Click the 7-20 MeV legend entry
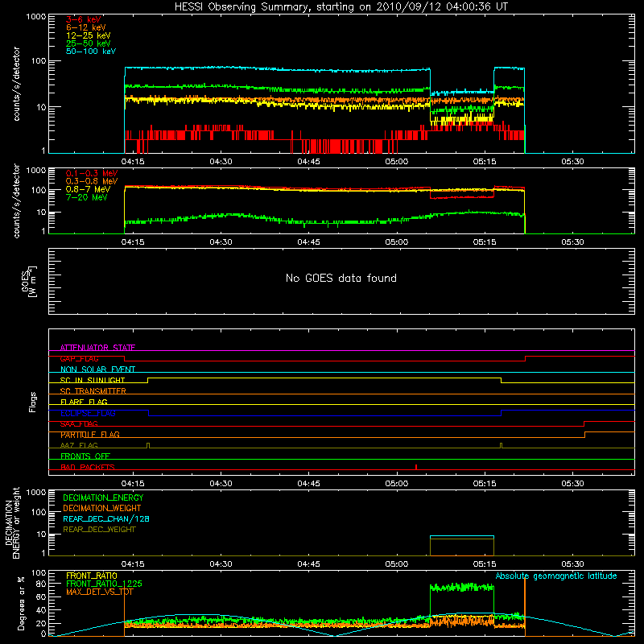This screenshot has width=644, height=644. 86,197
